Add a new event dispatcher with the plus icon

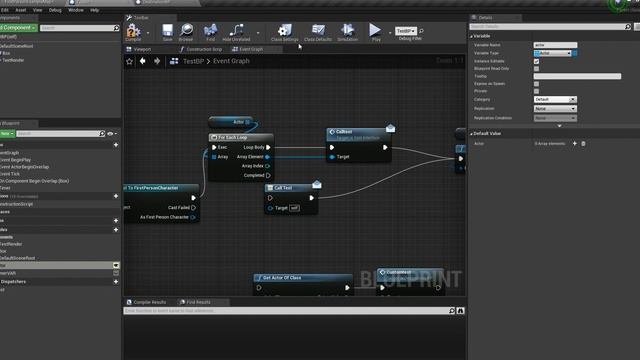tap(116, 282)
